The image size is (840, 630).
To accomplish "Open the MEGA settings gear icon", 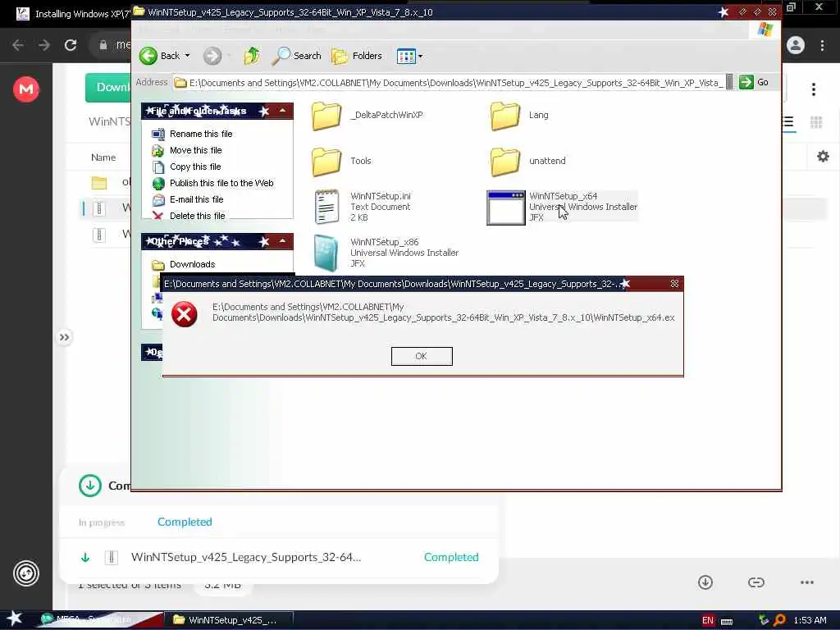I will (x=824, y=157).
